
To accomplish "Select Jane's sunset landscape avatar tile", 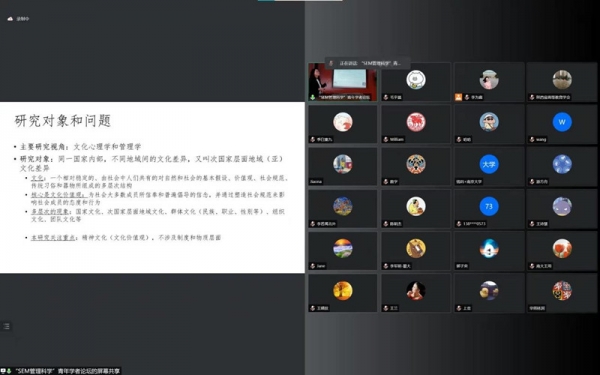I will click(x=342, y=251).
